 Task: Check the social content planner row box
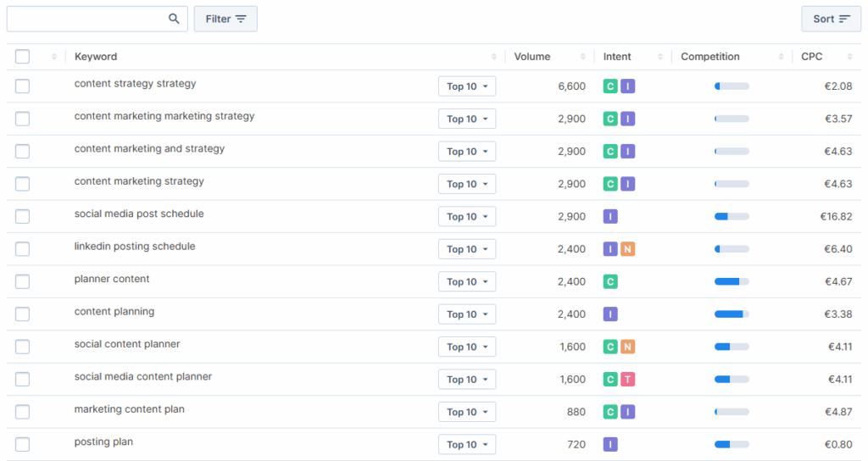tap(23, 347)
